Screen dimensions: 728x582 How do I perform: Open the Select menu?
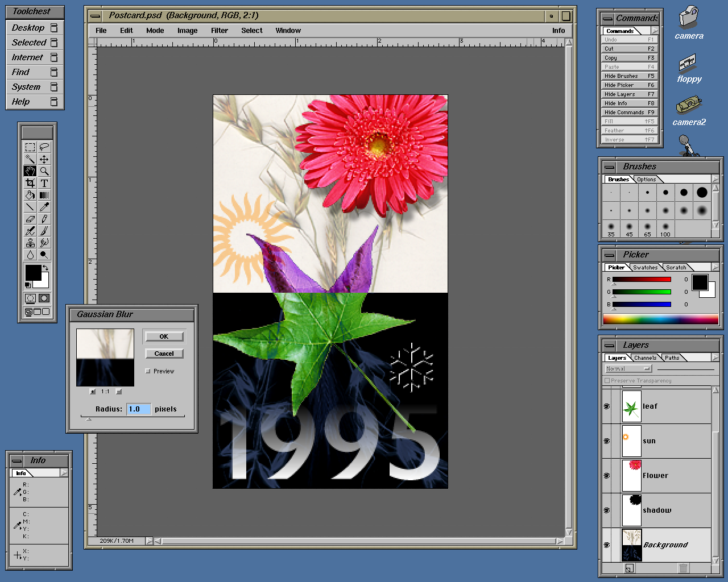click(x=252, y=31)
